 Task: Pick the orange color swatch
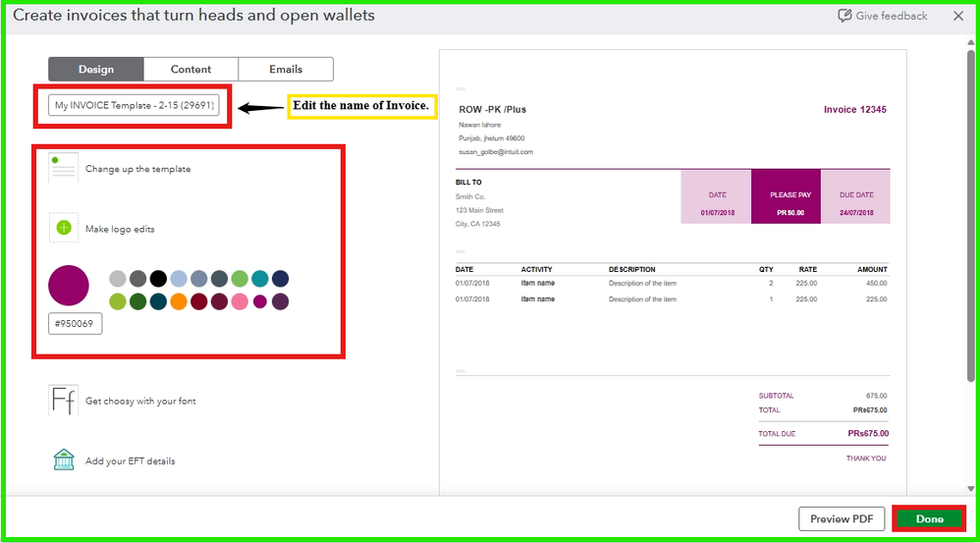tap(179, 301)
